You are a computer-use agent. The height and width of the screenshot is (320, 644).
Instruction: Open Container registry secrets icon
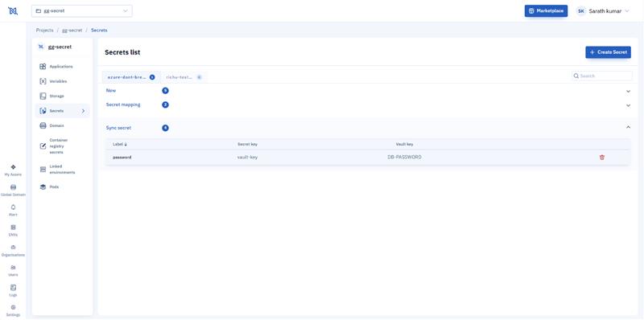43,146
